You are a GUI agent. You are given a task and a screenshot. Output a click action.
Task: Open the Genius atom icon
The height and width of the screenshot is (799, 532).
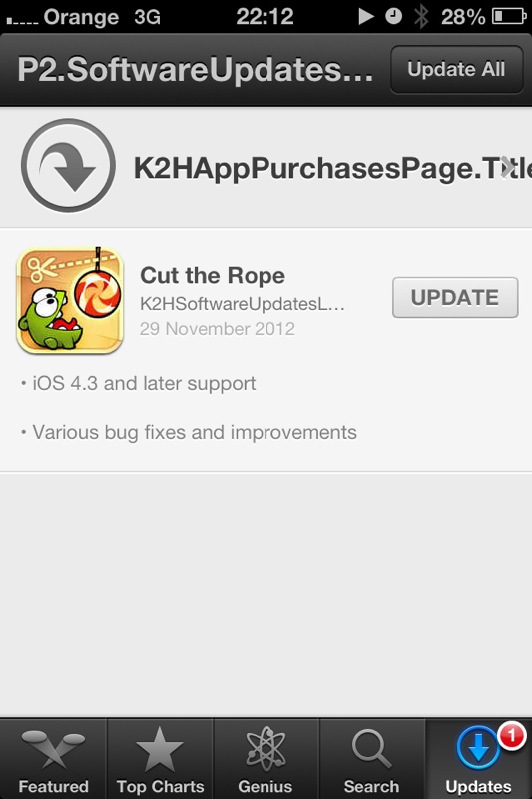coord(266,749)
